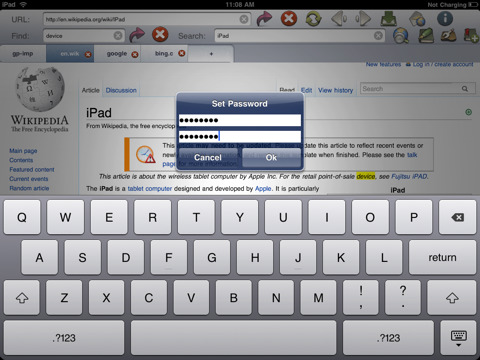Open the Random article sidebar link
Screen dimensions: 480x360
29,188
